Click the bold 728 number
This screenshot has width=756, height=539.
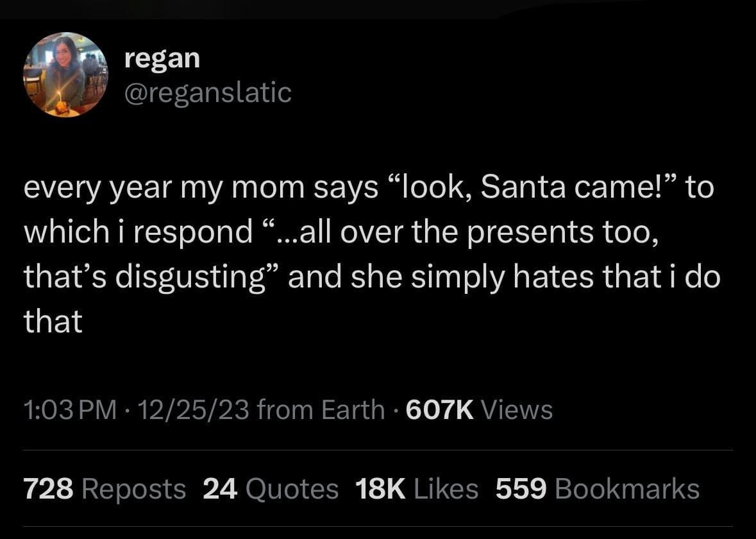coord(48,489)
